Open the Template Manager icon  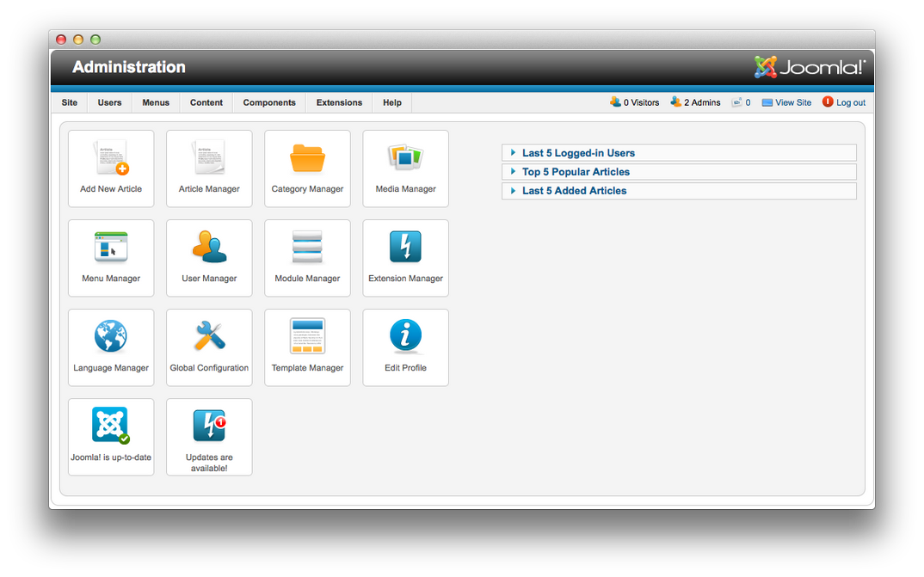pyautogui.click(x=307, y=337)
